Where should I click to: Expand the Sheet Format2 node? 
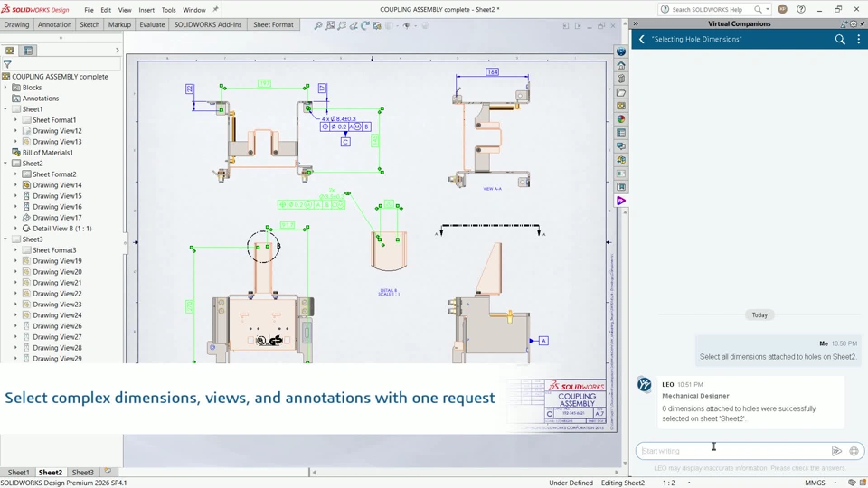click(15, 174)
